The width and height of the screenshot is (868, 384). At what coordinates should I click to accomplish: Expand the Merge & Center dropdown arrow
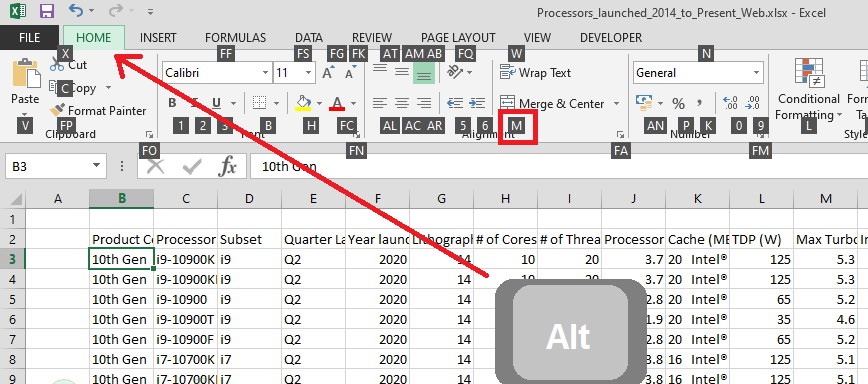tap(616, 103)
